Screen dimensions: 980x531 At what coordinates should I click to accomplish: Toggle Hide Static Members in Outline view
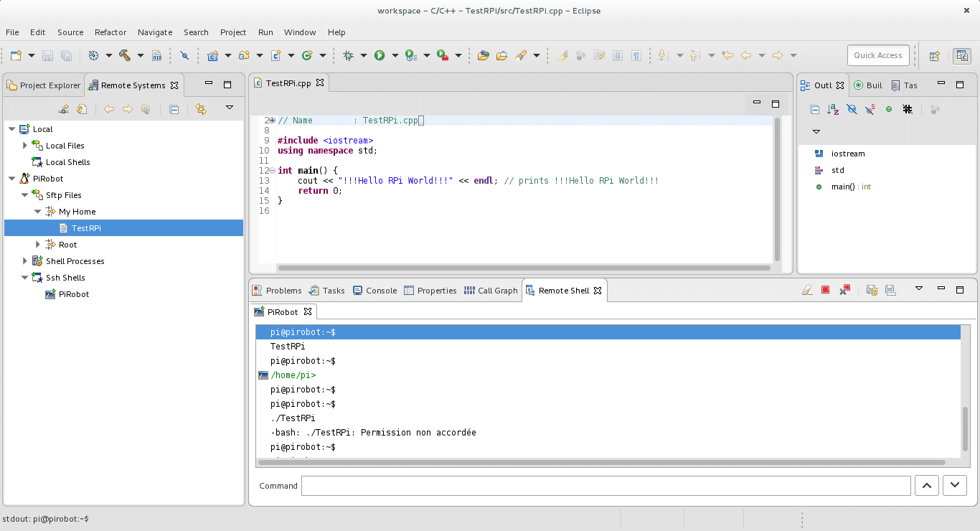(870, 109)
